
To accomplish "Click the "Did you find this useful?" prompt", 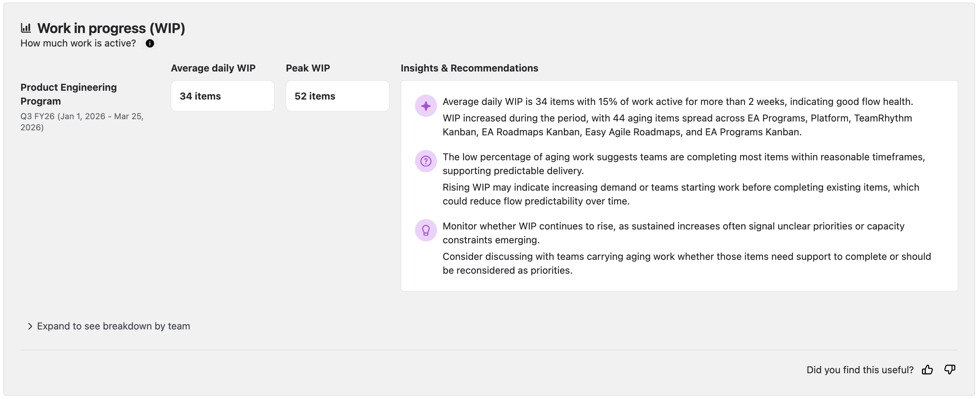I will click(x=860, y=370).
